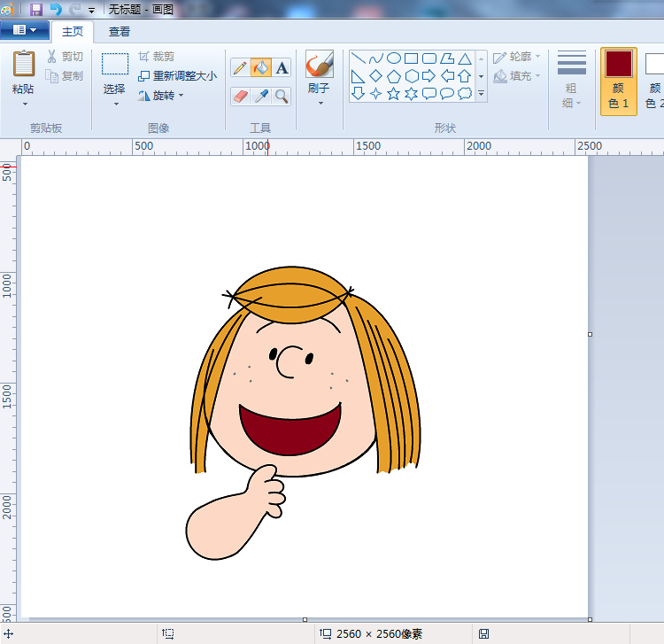Image resolution: width=664 pixels, height=644 pixels.
Task: Switch to the 查看 (View) tab
Action: tap(120, 32)
